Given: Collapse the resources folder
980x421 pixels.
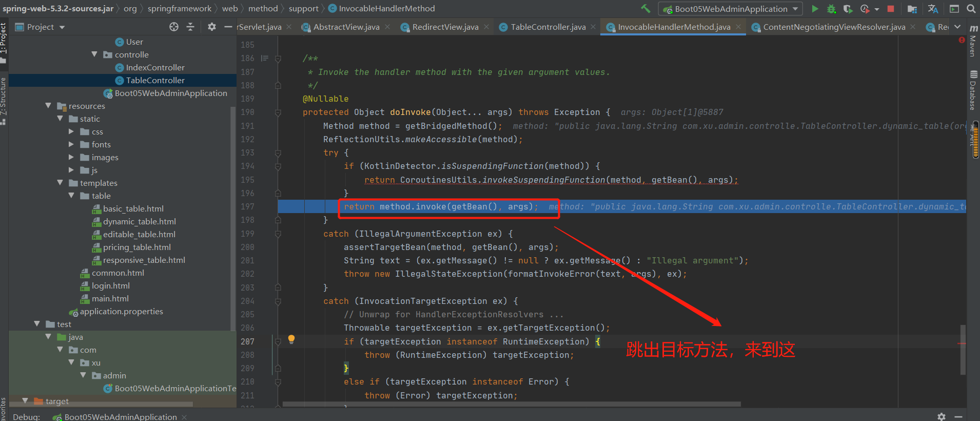Looking at the screenshot, I should pos(48,105).
